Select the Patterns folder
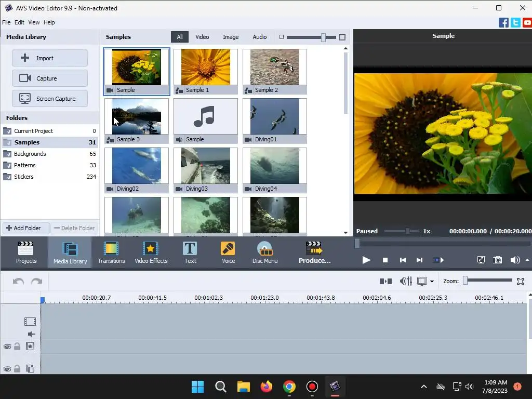Image resolution: width=532 pixels, height=399 pixels. pyautogui.click(x=49, y=165)
